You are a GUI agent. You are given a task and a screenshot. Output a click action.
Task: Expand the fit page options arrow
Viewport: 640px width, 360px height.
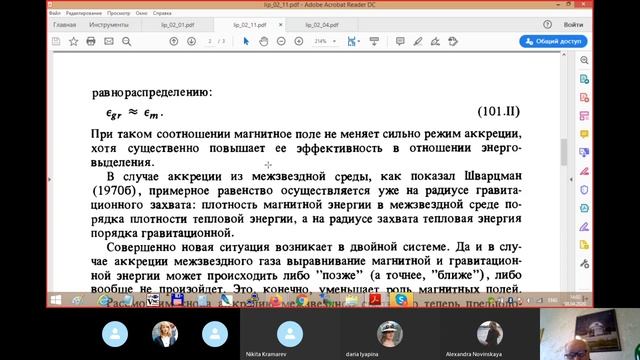[x=359, y=41]
